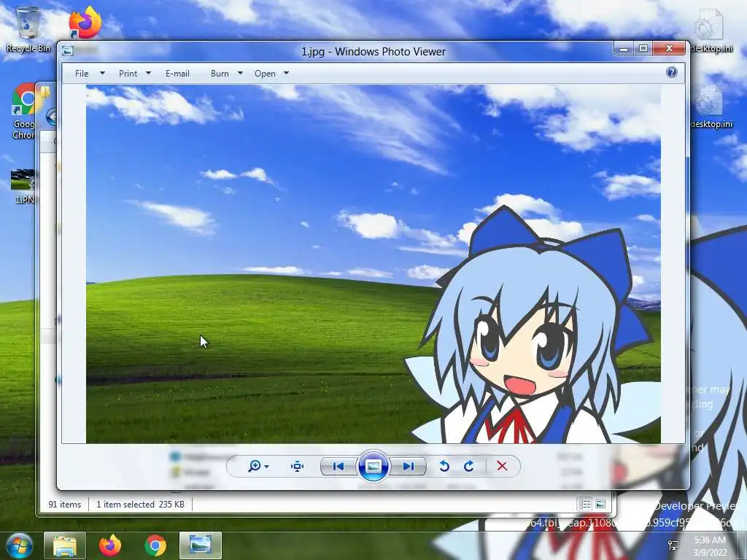Expand the Print dropdown arrow

(148, 74)
